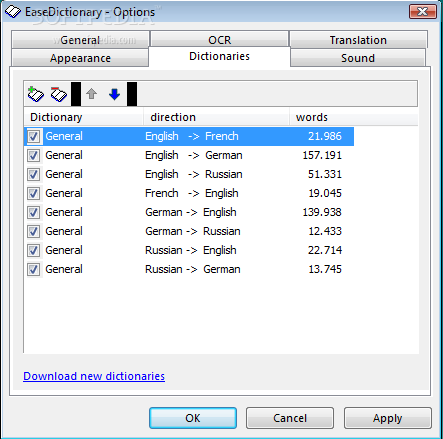Select the French -> English direction text

tap(192, 193)
